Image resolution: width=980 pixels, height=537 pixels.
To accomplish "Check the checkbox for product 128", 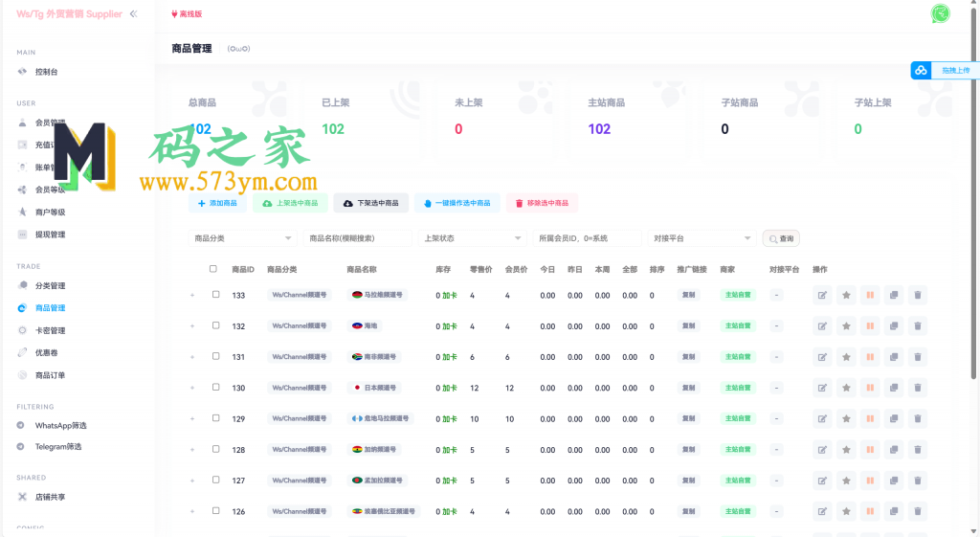I will (x=215, y=449).
